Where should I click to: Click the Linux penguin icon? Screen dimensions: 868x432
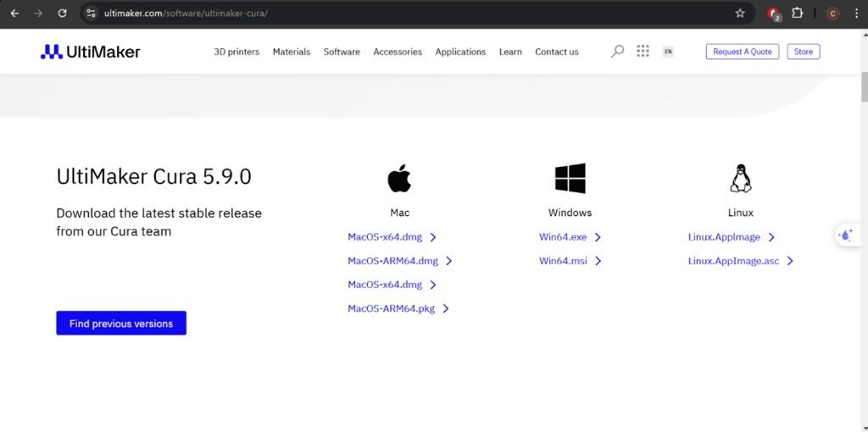point(740,179)
